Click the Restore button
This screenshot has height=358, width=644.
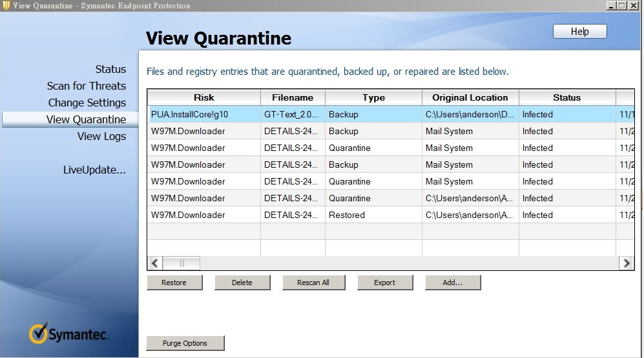[174, 283]
